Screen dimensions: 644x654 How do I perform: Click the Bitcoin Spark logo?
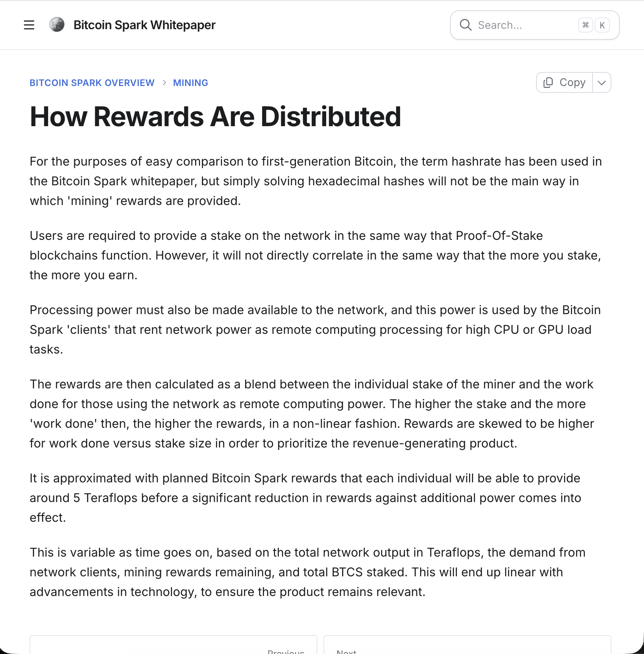(56, 25)
